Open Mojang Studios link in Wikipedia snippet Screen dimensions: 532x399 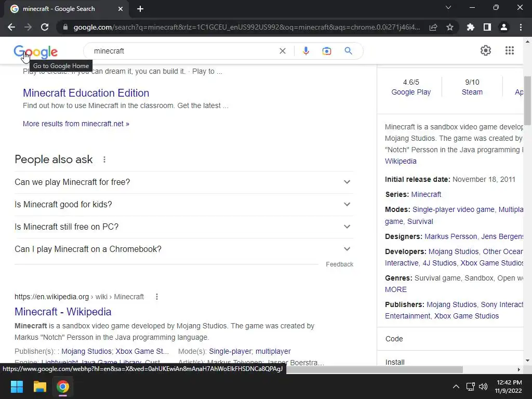[x=86, y=352]
